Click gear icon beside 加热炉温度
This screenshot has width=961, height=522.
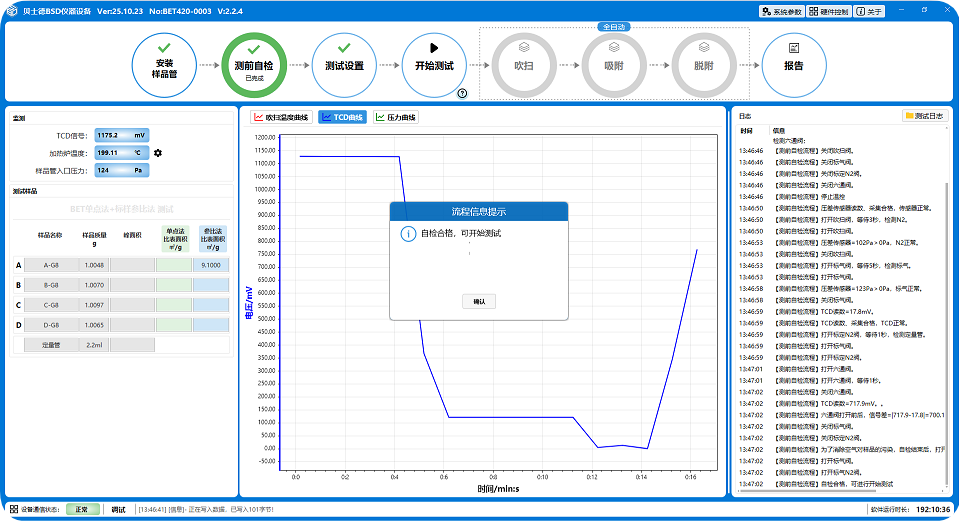click(x=157, y=153)
